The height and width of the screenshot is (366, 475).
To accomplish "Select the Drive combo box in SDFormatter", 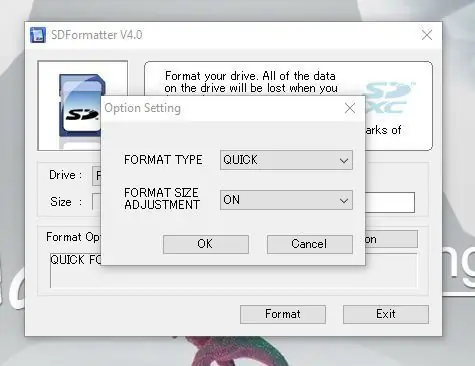I will (97, 175).
